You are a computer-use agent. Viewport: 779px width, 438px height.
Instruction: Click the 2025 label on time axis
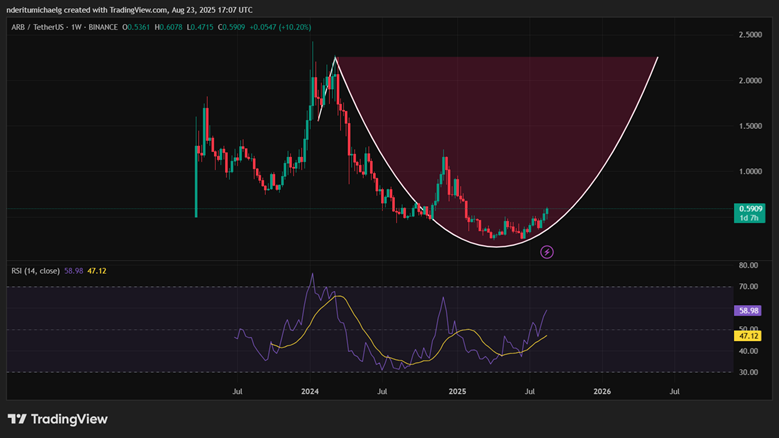pos(457,392)
